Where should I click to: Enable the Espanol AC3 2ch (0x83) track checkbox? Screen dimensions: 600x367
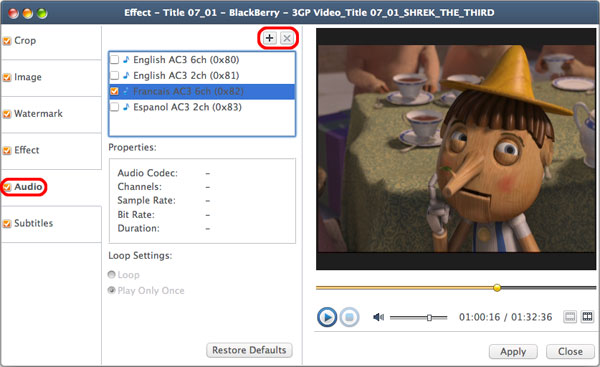pos(114,107)
